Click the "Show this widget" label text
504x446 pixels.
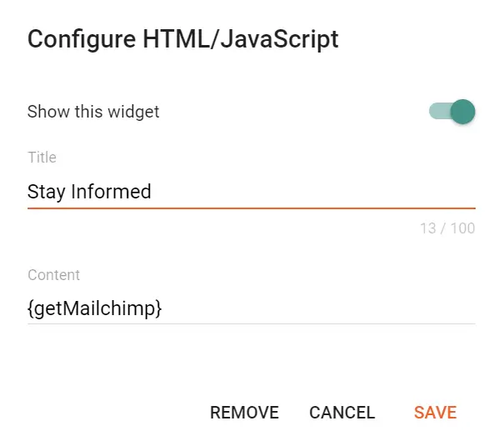(x=93, y=112)
